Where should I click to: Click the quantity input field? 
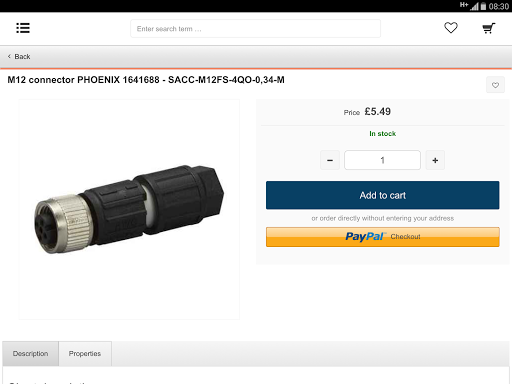coord(382,160)
